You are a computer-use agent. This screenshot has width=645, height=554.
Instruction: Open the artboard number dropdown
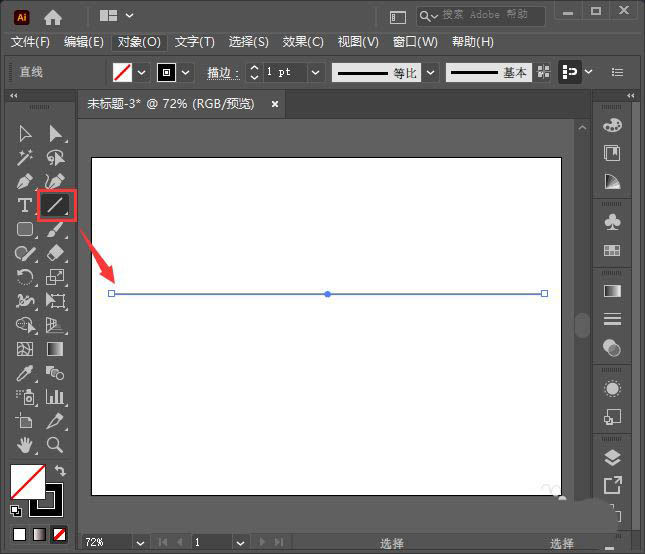click(x=241, y=543)
